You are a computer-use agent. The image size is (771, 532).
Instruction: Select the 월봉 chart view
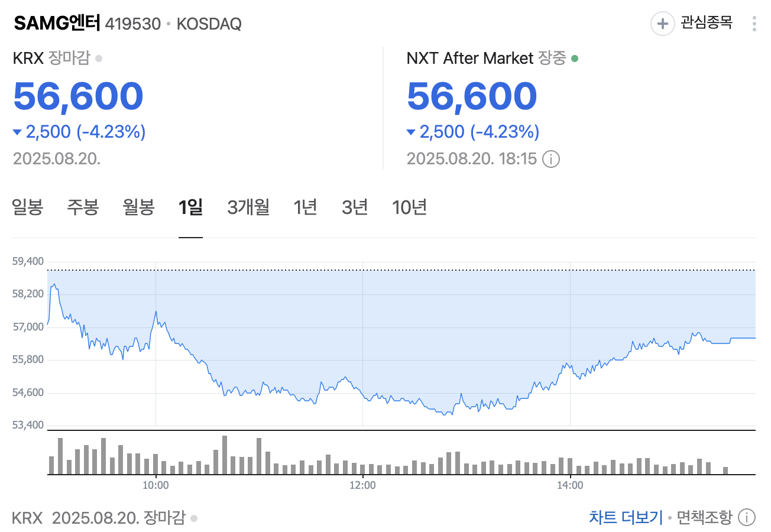click(138, 207)
